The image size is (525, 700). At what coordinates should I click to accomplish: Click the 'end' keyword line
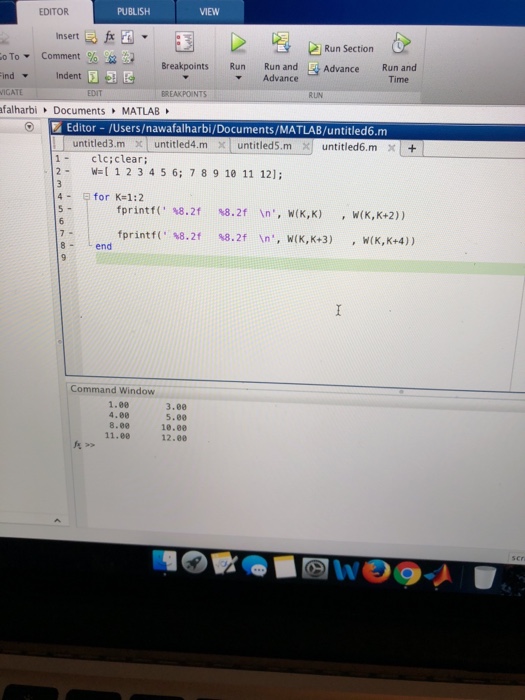(x=104, y=246)
